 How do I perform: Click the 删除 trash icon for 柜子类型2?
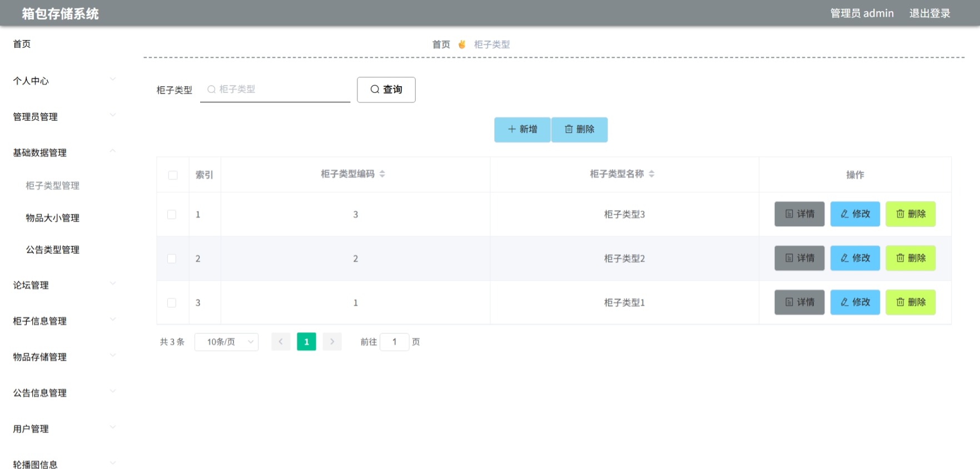pyautogui.click(x=900, y=258)
